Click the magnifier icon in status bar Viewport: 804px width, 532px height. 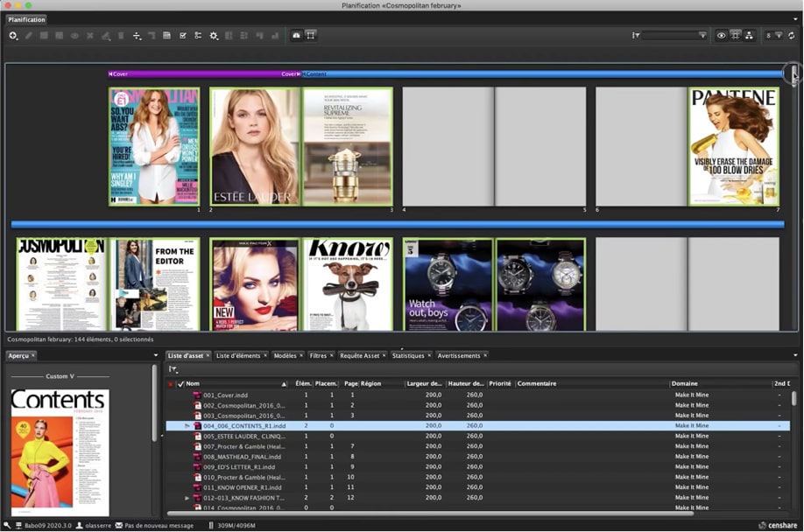pos(7,525)
